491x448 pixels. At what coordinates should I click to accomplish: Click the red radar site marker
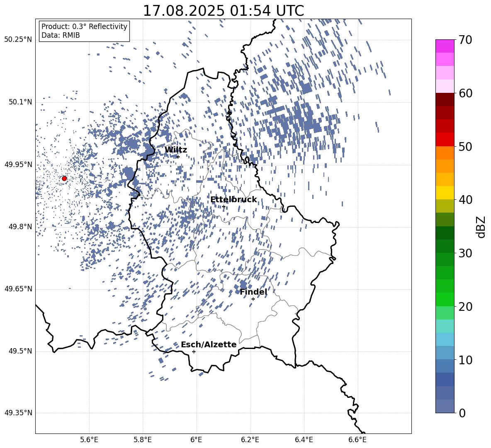click(x=64, y=178)
